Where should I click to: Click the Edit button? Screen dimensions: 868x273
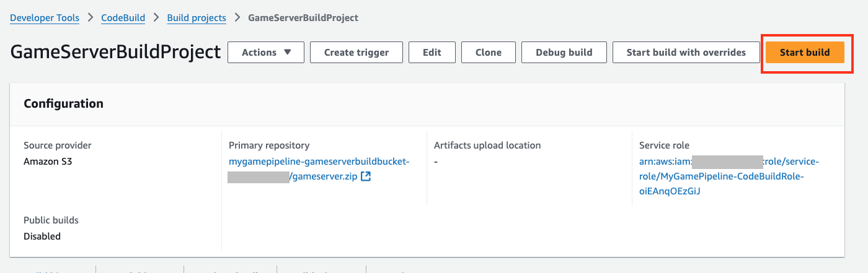[432, 53]
